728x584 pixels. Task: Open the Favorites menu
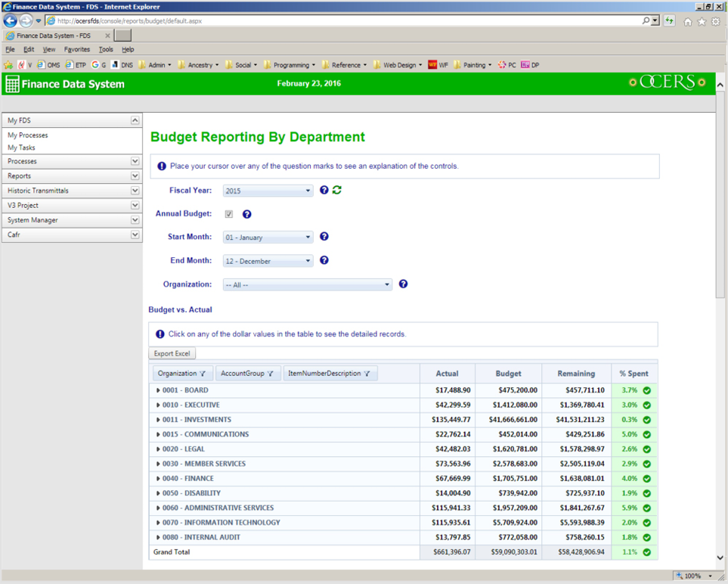77,49
